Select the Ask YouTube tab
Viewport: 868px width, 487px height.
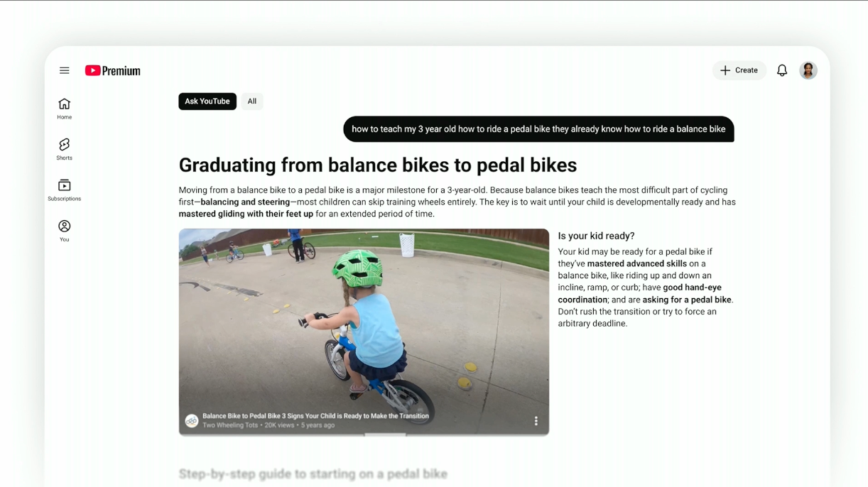tap(207, 102)
